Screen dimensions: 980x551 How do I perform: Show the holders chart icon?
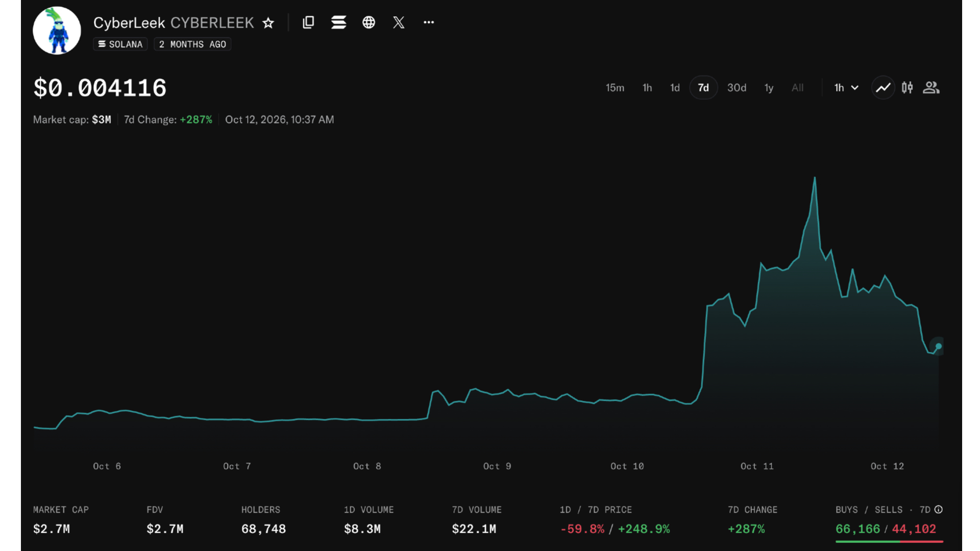coord(931,88)
